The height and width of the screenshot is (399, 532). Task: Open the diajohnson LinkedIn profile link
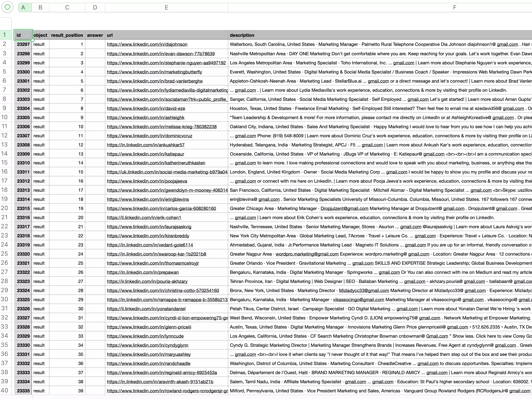coord(147,44)
